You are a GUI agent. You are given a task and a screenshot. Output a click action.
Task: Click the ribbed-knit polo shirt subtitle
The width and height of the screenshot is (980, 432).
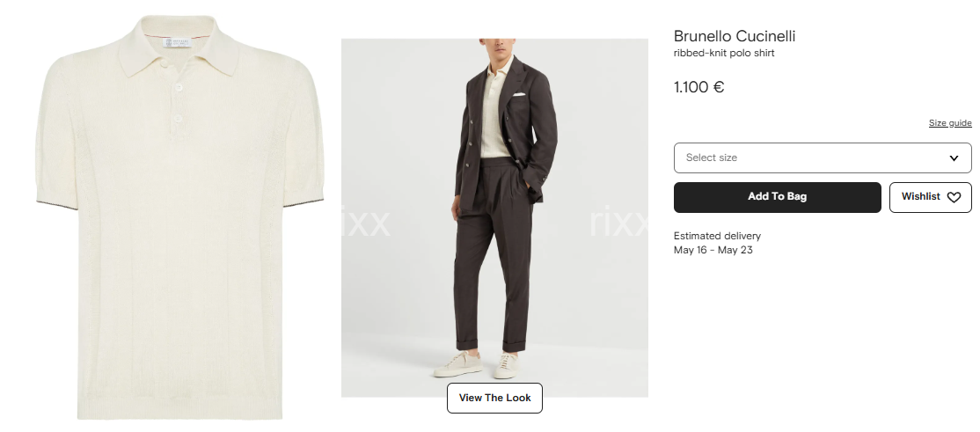tap(724, 53)
